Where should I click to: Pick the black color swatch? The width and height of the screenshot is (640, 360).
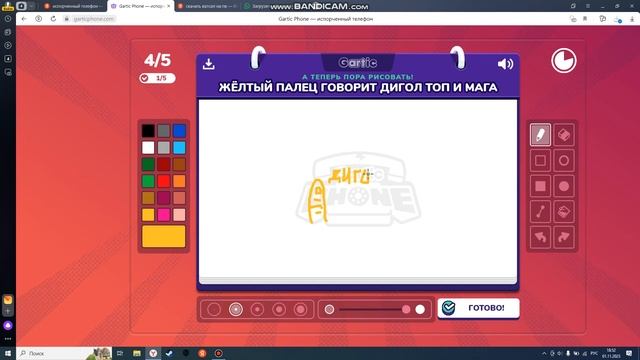click(148, 131)
